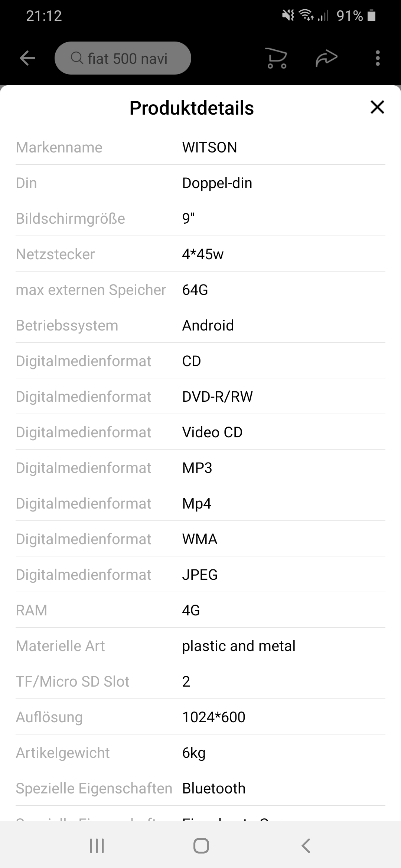Open the recent apps navigation button
Viewport: 401px width, 868px height.
pyautogui.click(x=97, y=846)
